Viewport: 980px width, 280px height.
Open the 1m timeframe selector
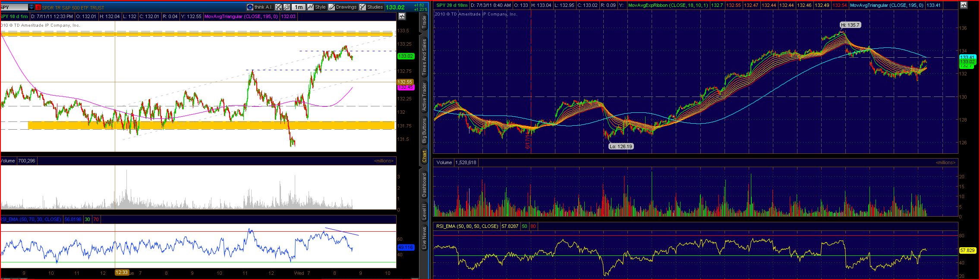tap(299, 7)
